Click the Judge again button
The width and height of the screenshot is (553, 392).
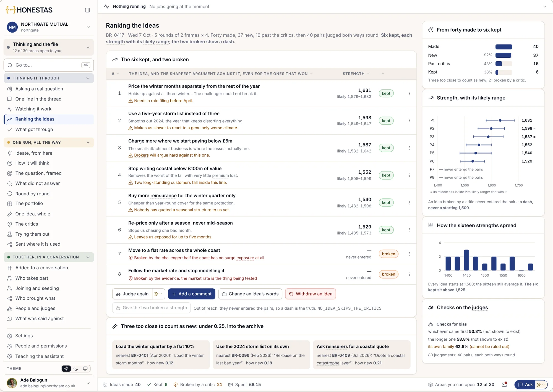pyautogui.click(x=132, y=294)
